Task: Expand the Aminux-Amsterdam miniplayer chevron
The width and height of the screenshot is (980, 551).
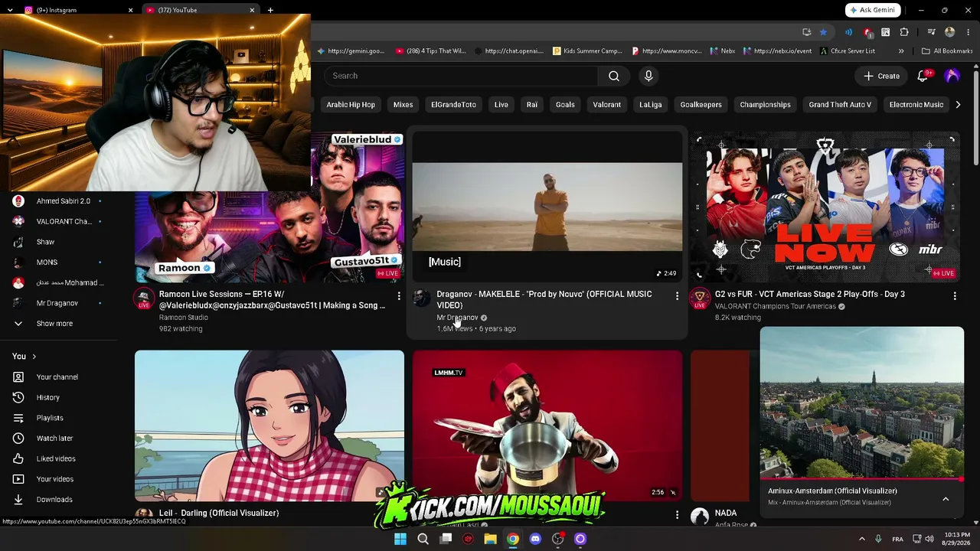Action: click(946, 499)
